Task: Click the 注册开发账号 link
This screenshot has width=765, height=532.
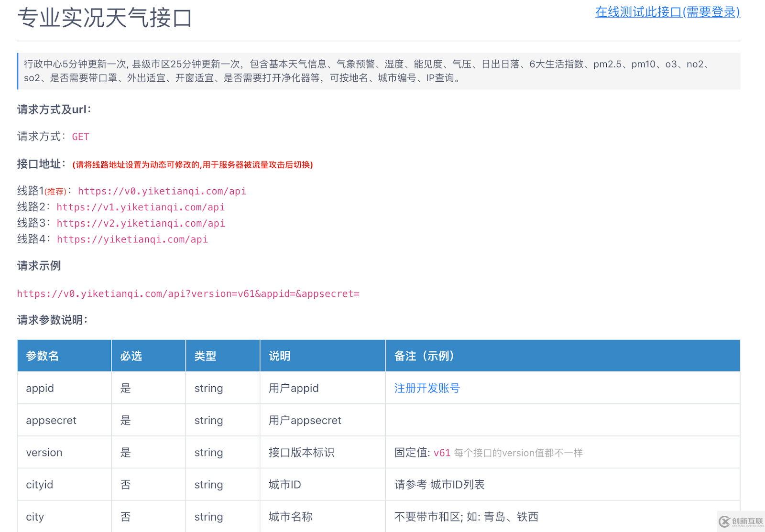Action: (426, 388)
